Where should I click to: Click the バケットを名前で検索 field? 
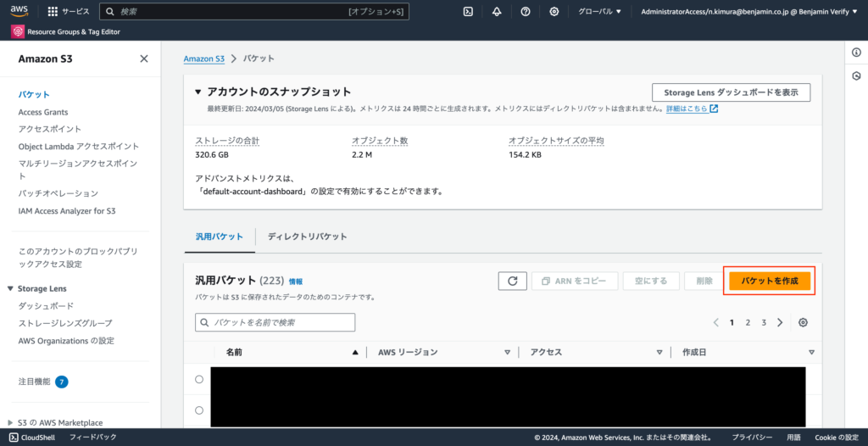click(x=275, y=322)
